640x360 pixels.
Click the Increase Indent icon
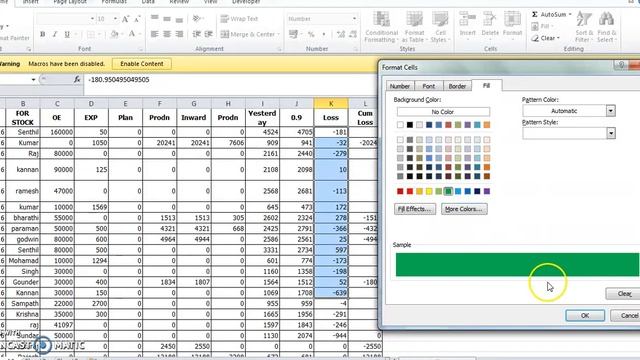(209, 34)
